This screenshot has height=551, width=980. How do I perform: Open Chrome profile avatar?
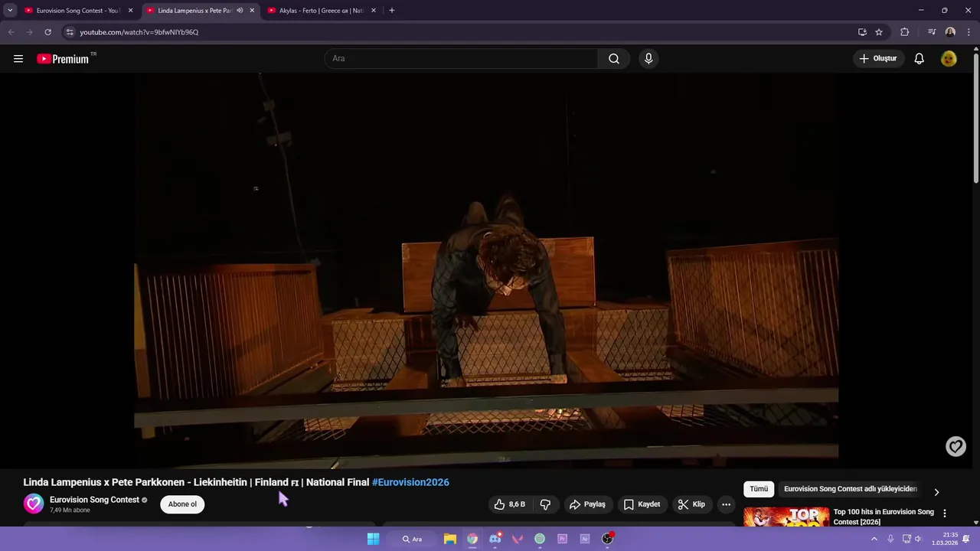tap(950, 32)
